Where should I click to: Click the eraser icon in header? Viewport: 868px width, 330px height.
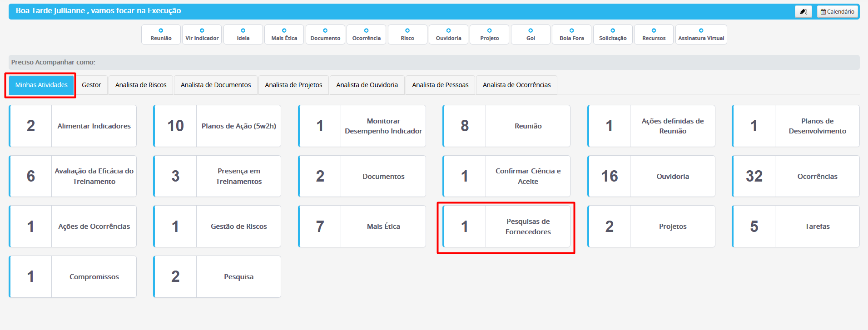click(803, 12)
